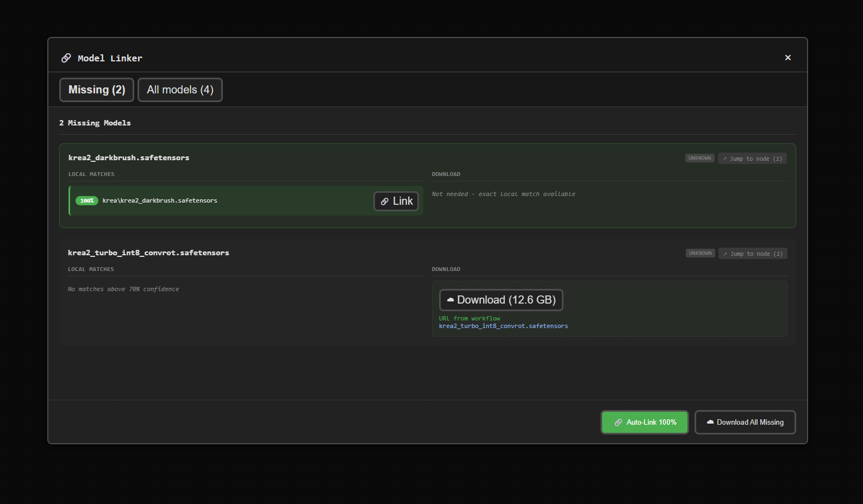This screenshot has height=504, width=863.
Task: Click Auto-Link 100% button
Action: tap(645, 422)
